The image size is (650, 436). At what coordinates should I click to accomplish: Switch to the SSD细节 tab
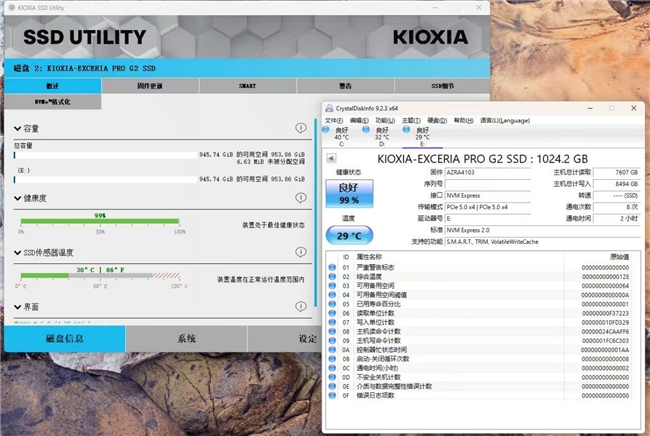pyautogui.click(x=442, y=86)
